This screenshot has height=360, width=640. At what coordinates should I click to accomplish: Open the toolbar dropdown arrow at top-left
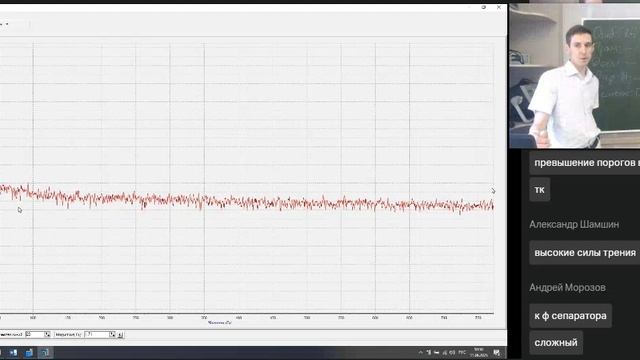tap(7, 24)
